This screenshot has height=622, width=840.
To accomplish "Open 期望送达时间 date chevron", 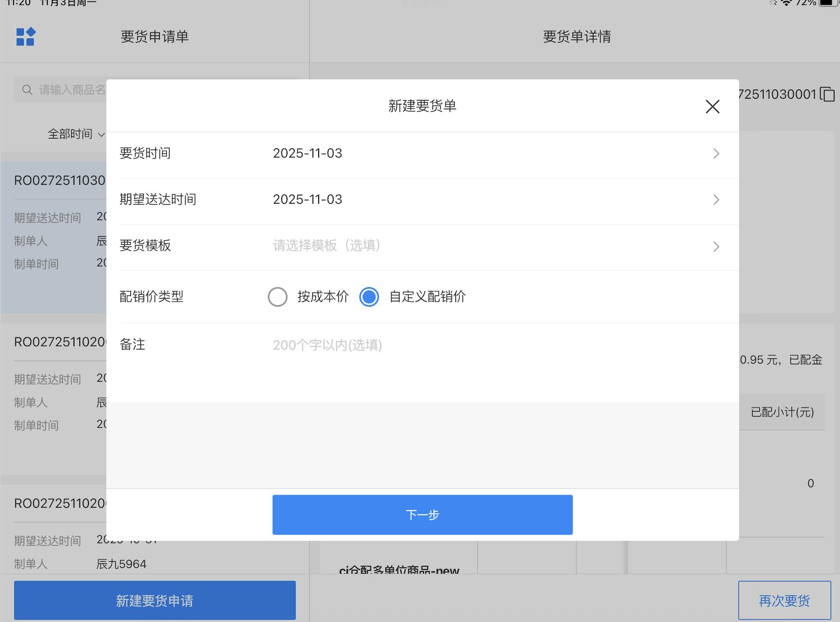I will click(716, 200).
